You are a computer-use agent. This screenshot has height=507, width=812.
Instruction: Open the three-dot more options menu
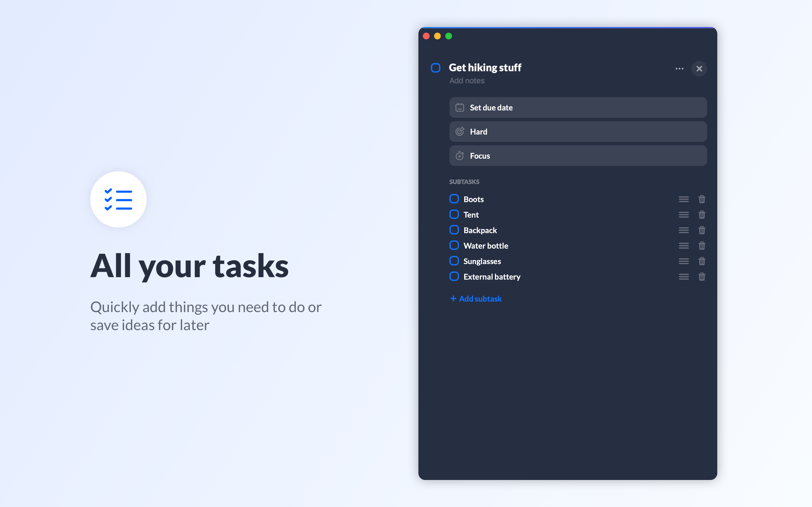point(679,69)
